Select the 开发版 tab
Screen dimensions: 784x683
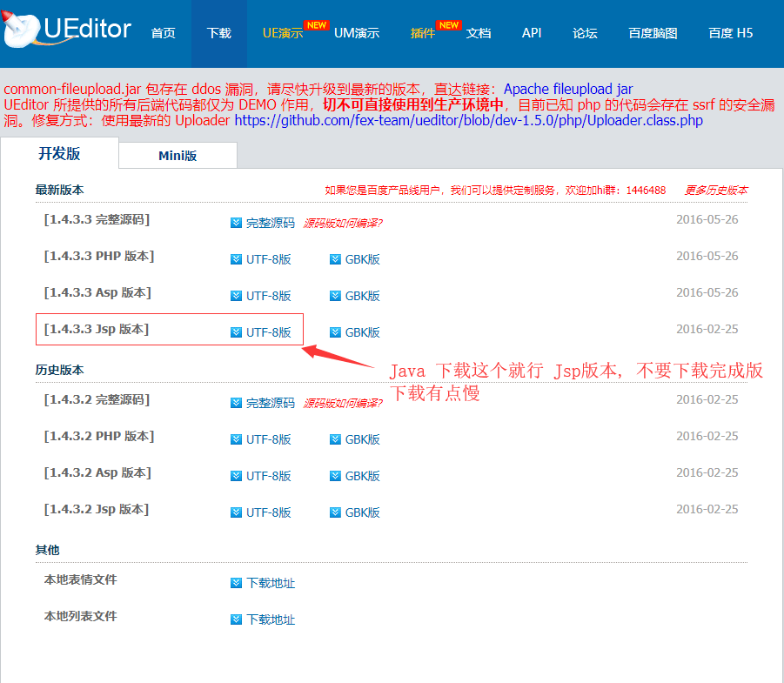[x=58, y=154]
